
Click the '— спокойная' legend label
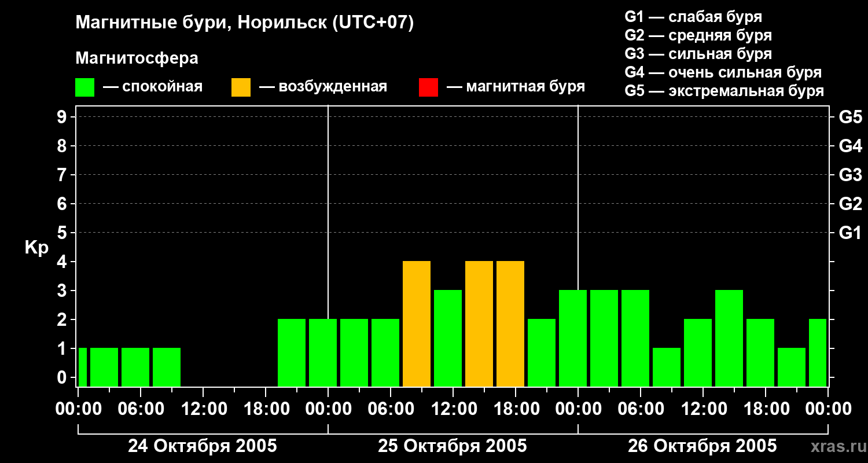pyautogui.click(x=153, y=87)
